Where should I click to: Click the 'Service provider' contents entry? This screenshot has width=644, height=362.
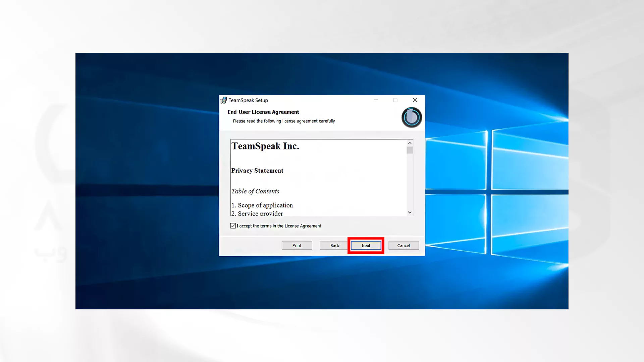click(260, 213)
